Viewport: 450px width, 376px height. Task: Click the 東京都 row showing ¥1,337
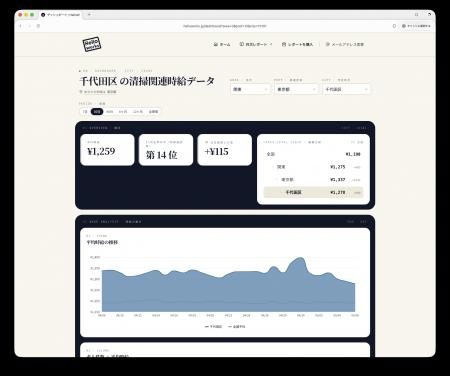tap(313, 180)
